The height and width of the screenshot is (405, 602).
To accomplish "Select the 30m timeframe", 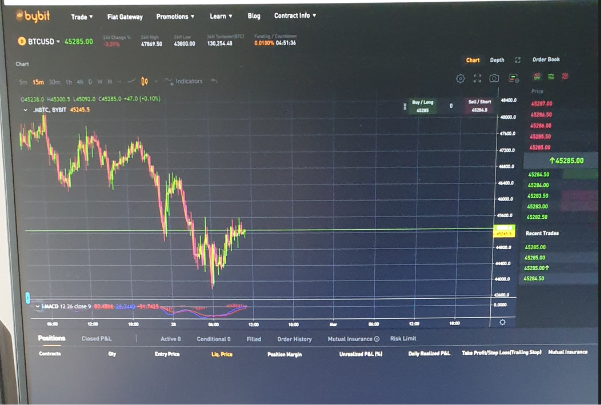I will tap(55, 82).
